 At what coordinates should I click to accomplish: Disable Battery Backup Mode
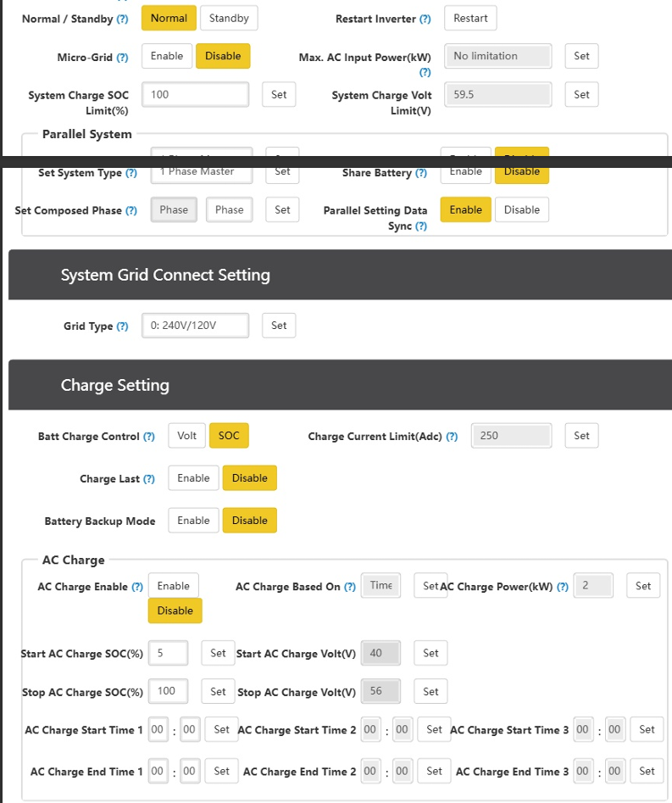[249, 521]
